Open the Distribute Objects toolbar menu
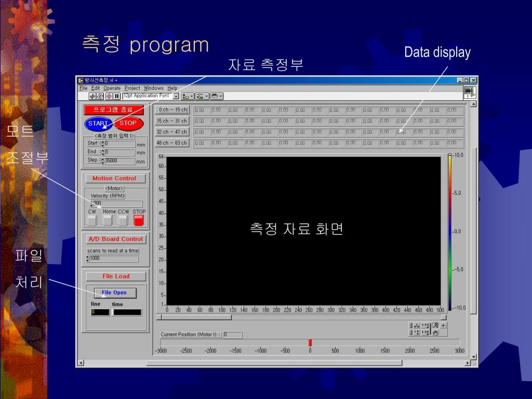The height and width of the screenshot is (399, 532). 202,96
